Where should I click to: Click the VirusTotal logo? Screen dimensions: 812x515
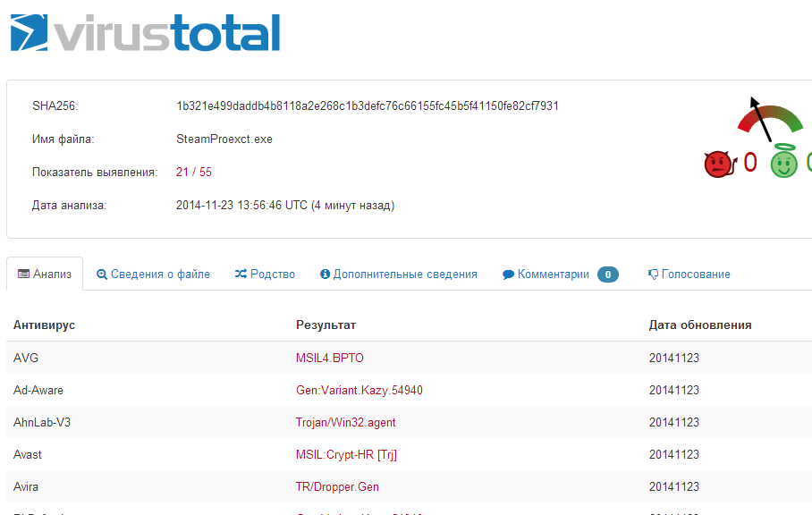(x=145, y=32)
